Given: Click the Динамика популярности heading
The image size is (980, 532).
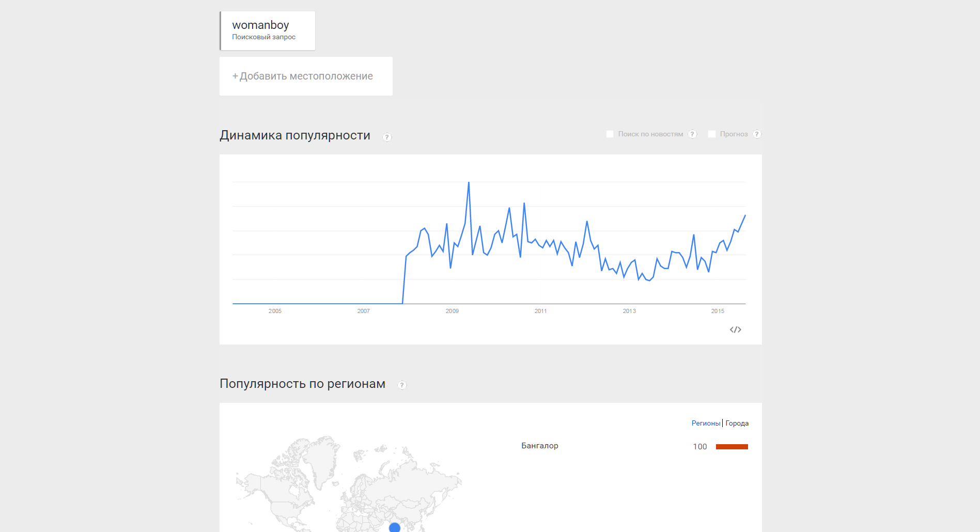Looking at the screenshot, I should pyautogui.click(x=295, y=135).
